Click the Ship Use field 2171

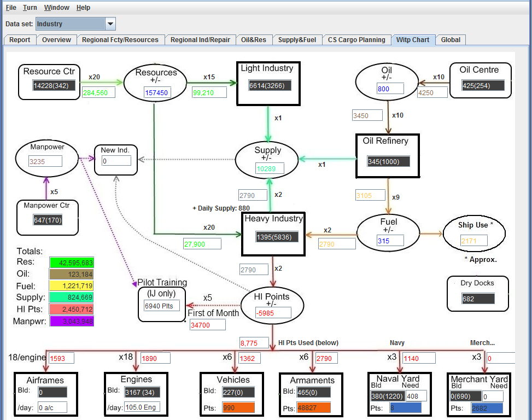pos(473,241)
